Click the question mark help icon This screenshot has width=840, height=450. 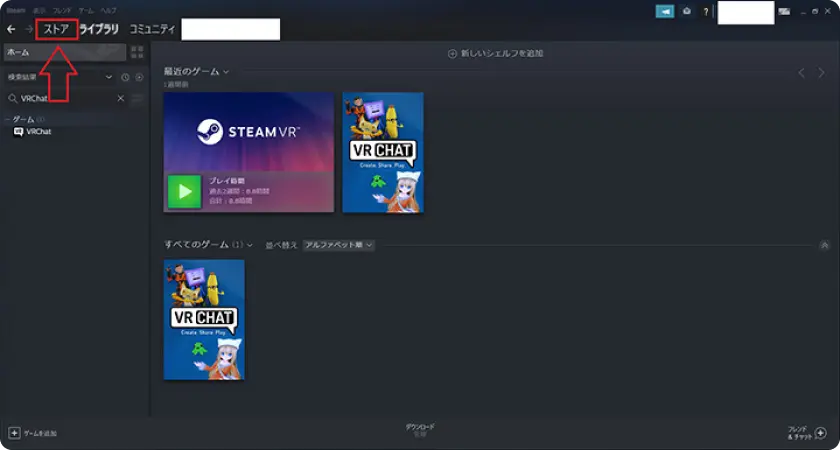pos(706,11)
